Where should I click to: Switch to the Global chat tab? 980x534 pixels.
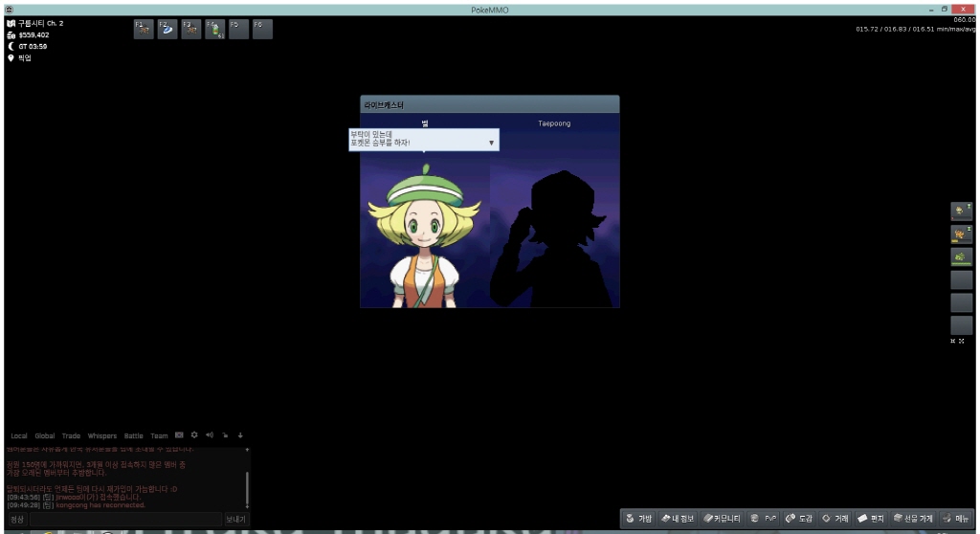(x=45, y=436)
